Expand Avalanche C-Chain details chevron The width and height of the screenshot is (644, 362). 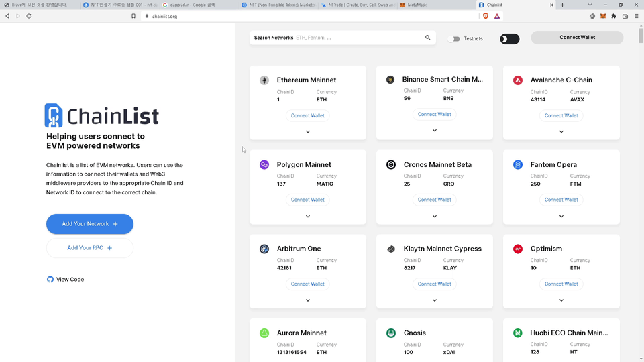click(561, 132)
